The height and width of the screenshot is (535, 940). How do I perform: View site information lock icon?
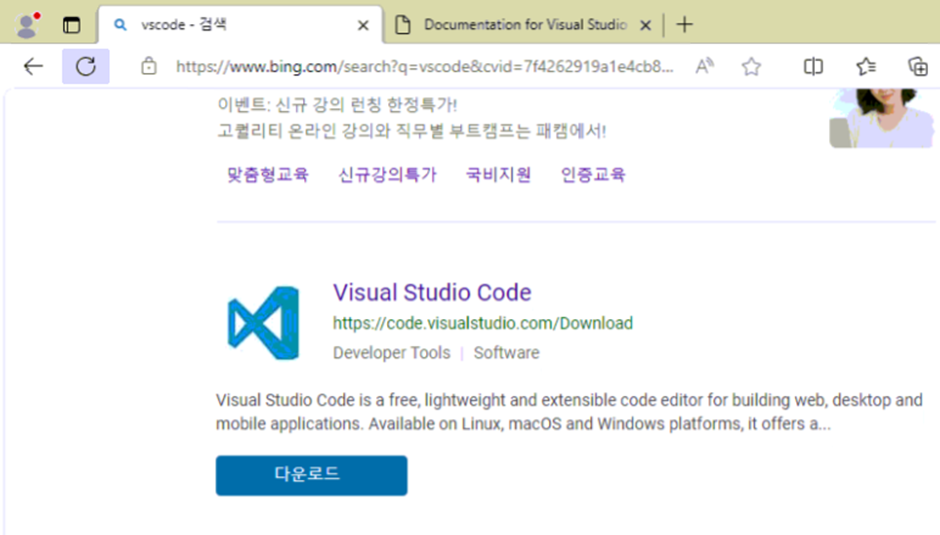point(149,66)
